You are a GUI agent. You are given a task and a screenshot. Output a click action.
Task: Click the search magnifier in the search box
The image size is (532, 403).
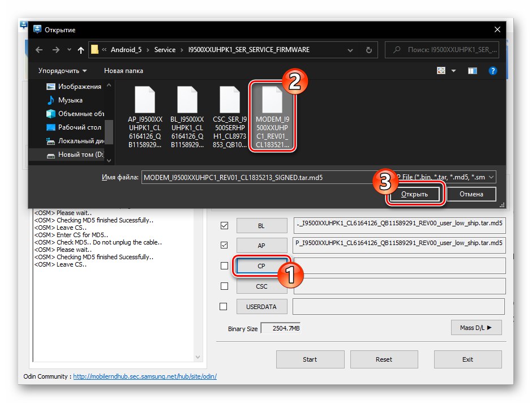397,50
